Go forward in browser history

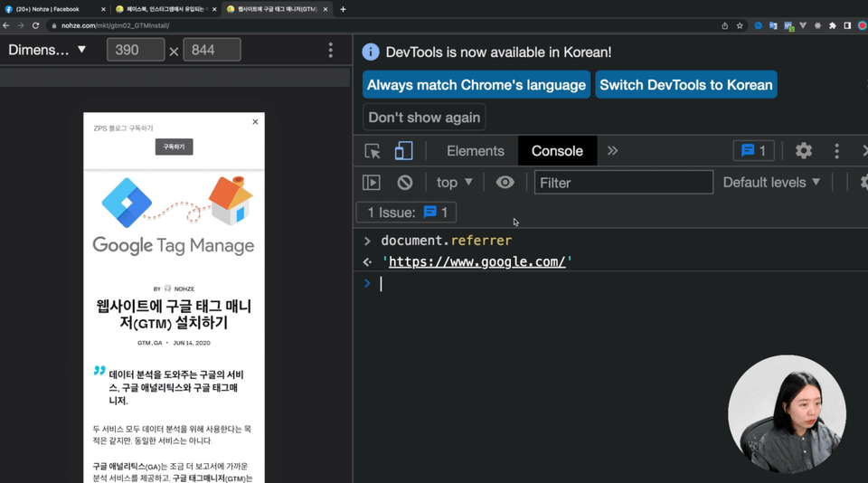pyautogui.click(x=21, y=25)
